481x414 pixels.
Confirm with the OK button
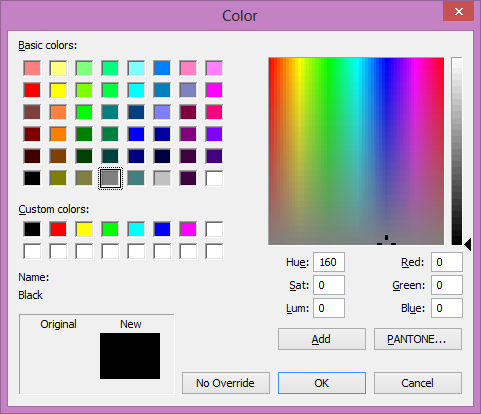[322, 383]
